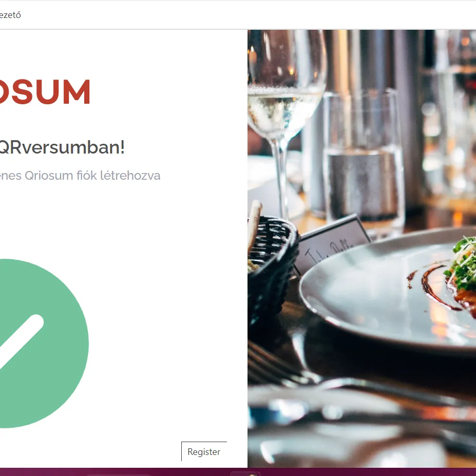Screen dimensions: 476x476
Task: Click the Register button
Action: [204, 451]
